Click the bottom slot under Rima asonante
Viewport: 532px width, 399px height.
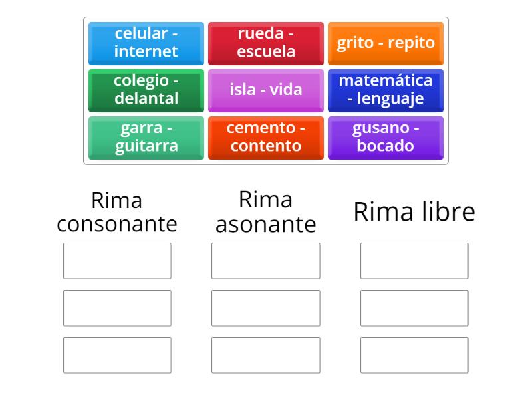[x=265, y=355]
